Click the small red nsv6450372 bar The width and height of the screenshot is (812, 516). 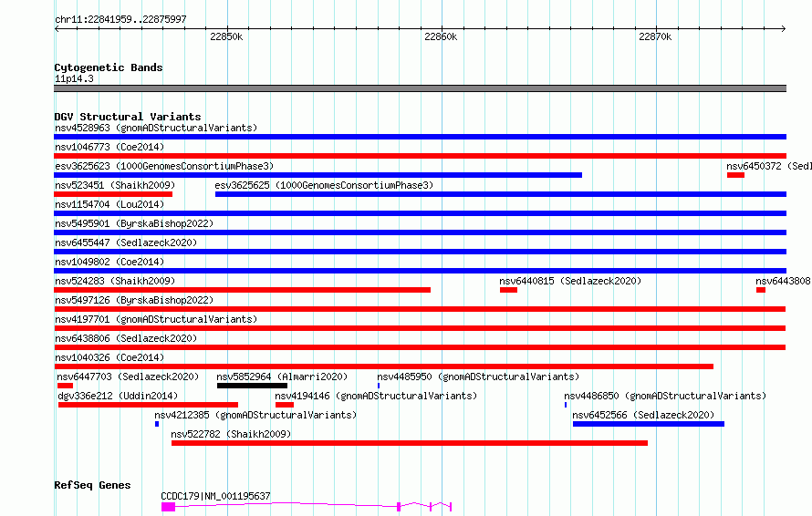click(735, 175)
